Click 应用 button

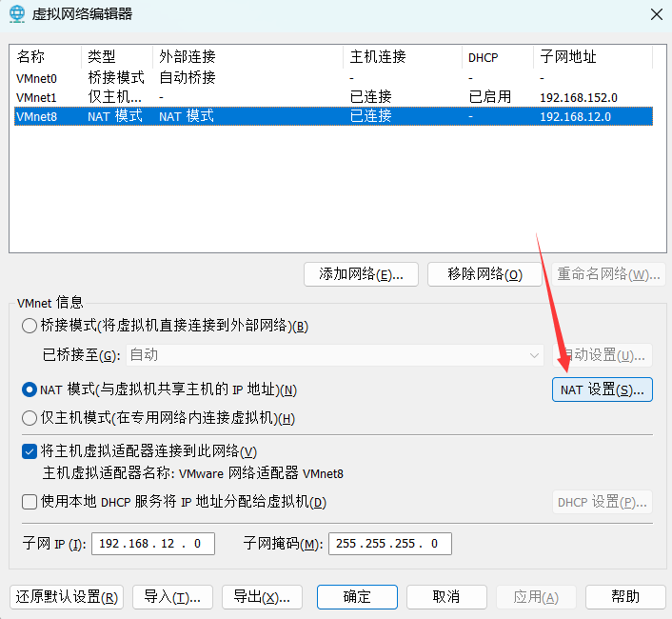(536, 597)
